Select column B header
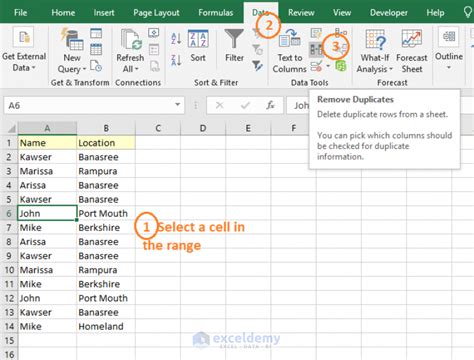This screenshot has height=360, width=474. (x=106, y=128)
